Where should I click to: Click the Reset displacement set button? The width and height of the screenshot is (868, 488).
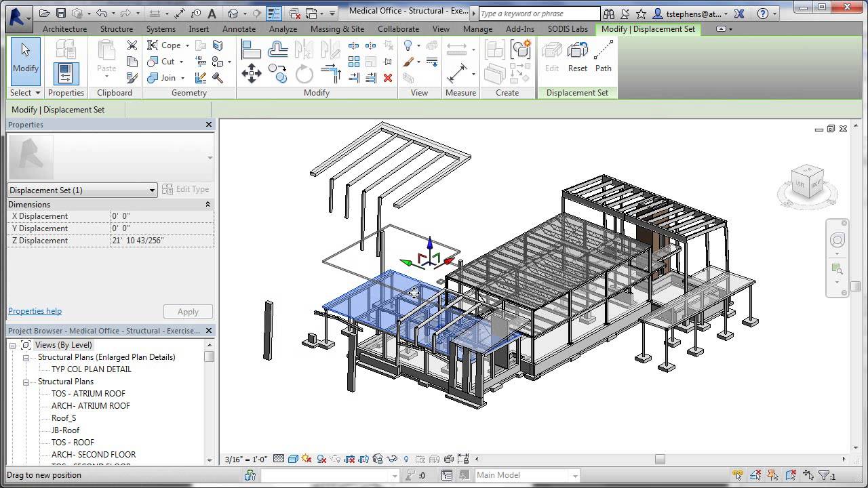577,56
